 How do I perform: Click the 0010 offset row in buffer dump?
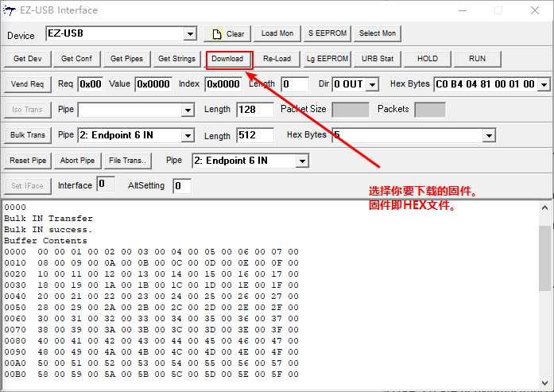[x=152, y=263]
